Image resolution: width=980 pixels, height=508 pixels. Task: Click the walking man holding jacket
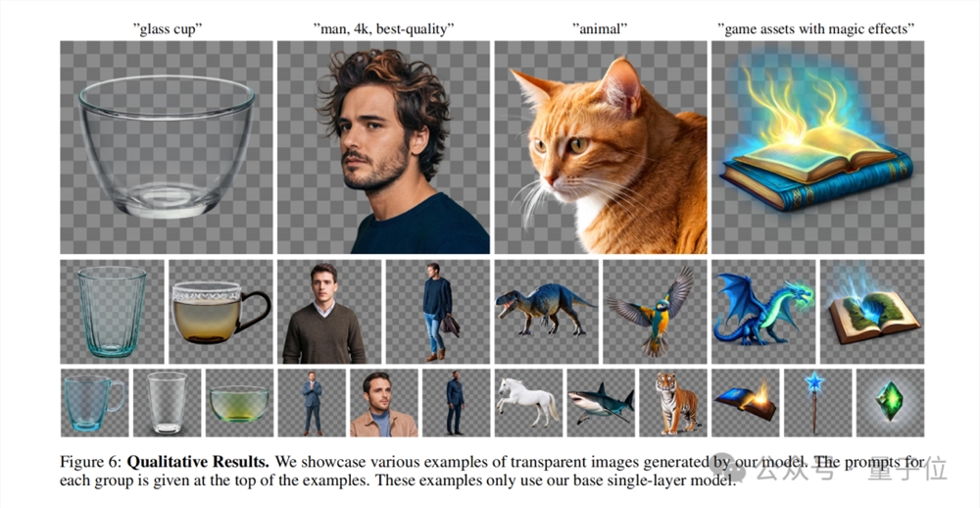[437, 312]
